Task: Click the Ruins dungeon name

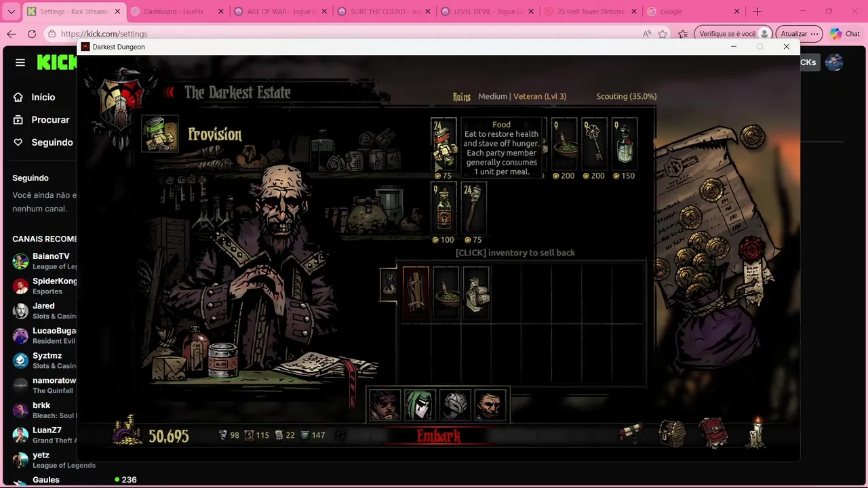Action: pos(462,97)
